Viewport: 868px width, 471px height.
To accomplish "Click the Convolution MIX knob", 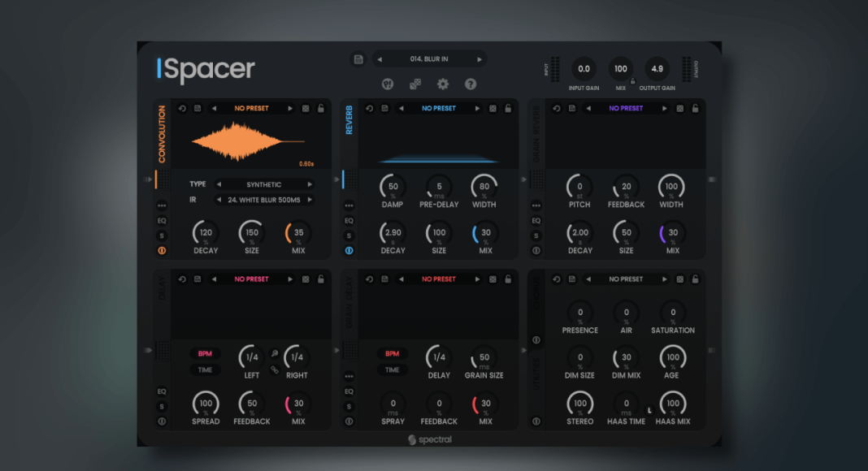I will click(x=298, y=233).
